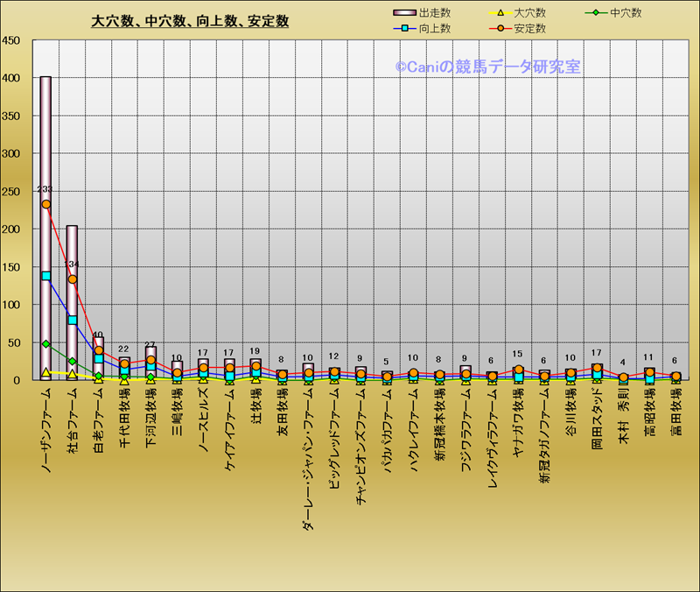Click the 中穴数 green diamond legend marker

tap(594, 13)
